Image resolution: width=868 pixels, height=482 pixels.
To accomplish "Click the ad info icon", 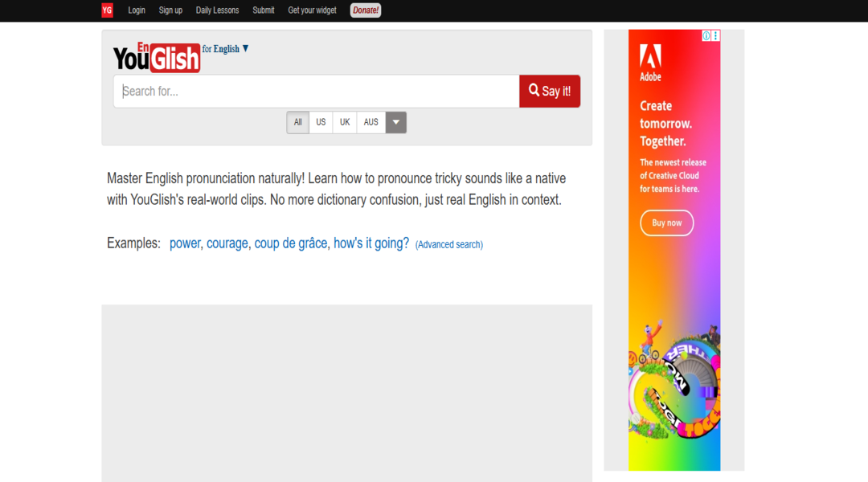I will (x=706, y=35).
